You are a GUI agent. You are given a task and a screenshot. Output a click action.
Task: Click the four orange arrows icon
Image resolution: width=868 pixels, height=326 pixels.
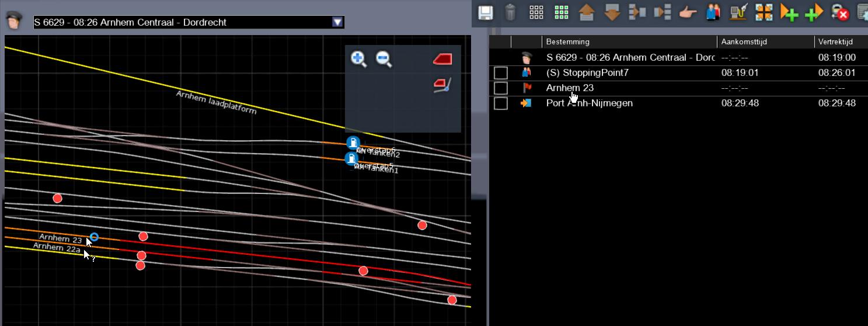pyautogui.click(x=764, y=12)
